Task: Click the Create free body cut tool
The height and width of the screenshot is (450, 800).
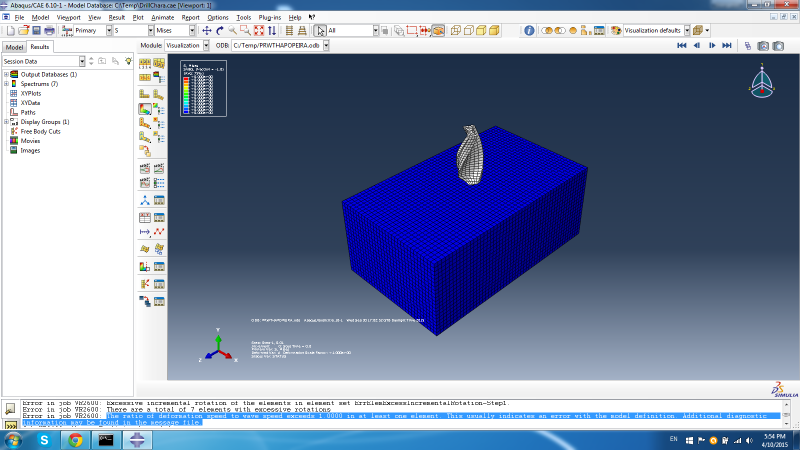Action: (x=145, y=284)
